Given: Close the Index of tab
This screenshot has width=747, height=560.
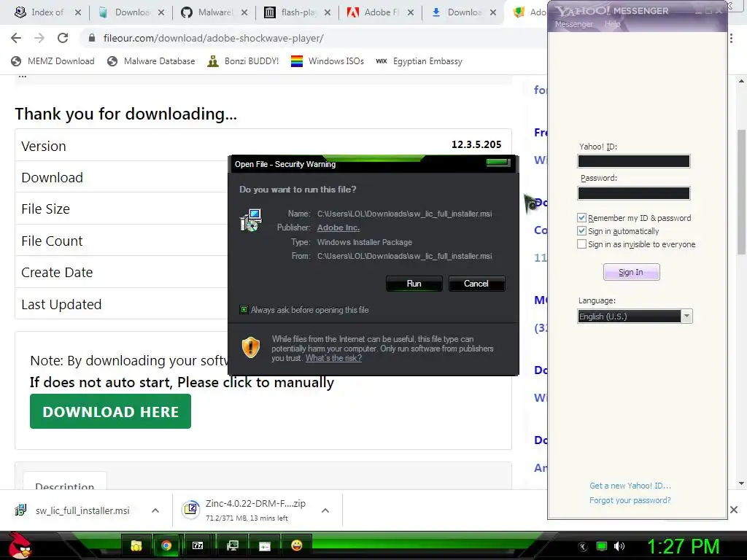Looking at the screenshot, I should click(77, 12).
